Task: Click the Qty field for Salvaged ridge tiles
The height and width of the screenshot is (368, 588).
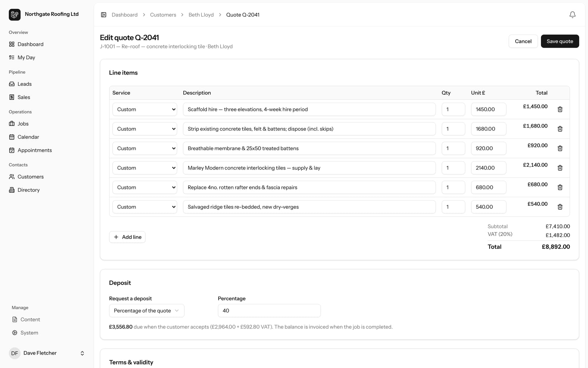Action: [453, 207]
